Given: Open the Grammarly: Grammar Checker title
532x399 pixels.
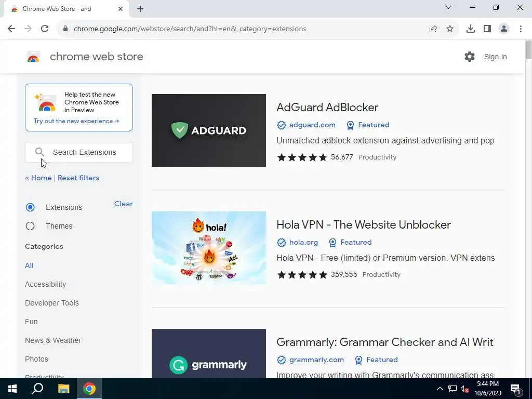Looking at the screenshot, I should (x=385, y=342).
